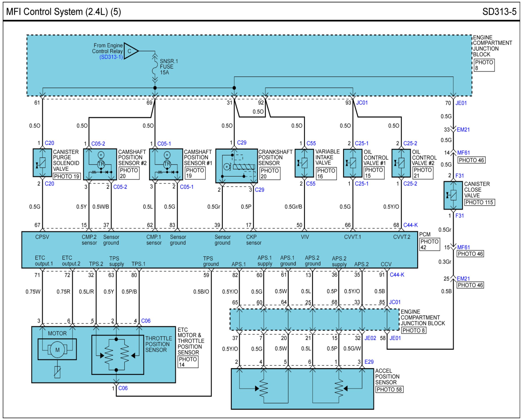Image resolution: width=522 pixels, height=420 pixels.
Task: Click PHOTO 115 box for Canister Close Valve
Action: click(479, 202)
